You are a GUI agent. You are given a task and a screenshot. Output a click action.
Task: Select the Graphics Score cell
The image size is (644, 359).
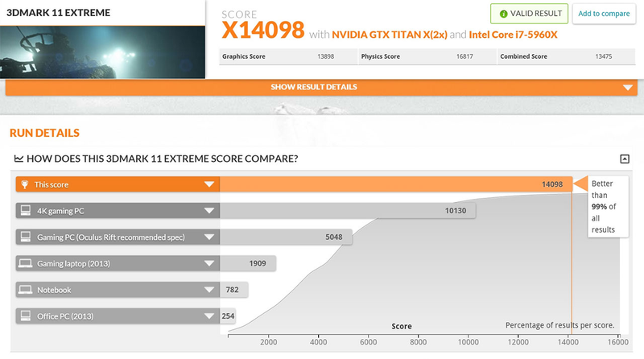[x=288, y=56]
